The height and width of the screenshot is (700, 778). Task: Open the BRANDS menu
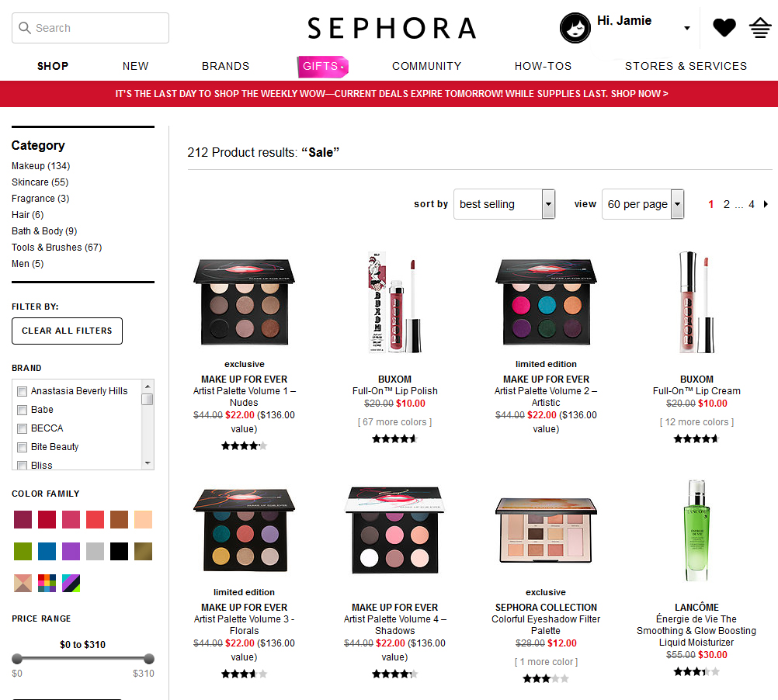225,66
